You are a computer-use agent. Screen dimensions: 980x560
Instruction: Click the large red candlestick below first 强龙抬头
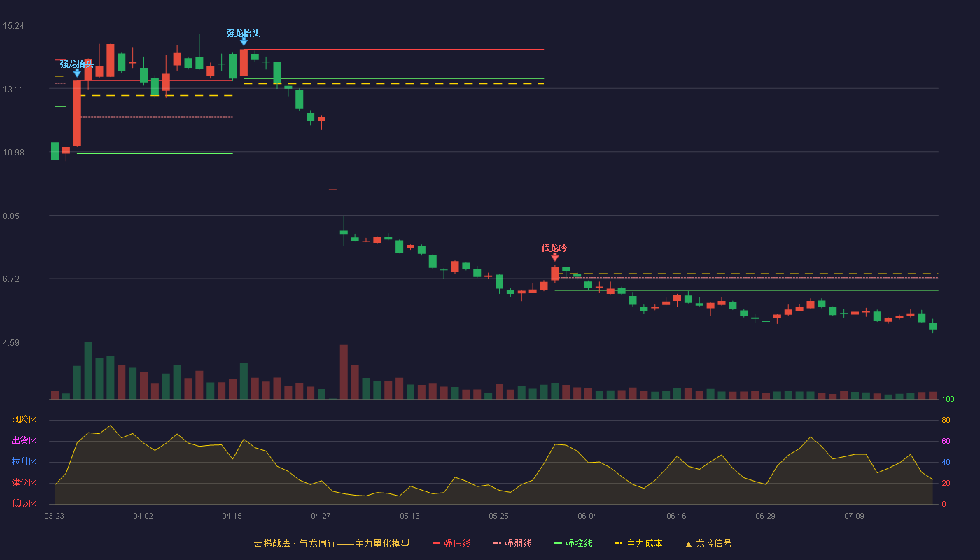pos(77,113)
